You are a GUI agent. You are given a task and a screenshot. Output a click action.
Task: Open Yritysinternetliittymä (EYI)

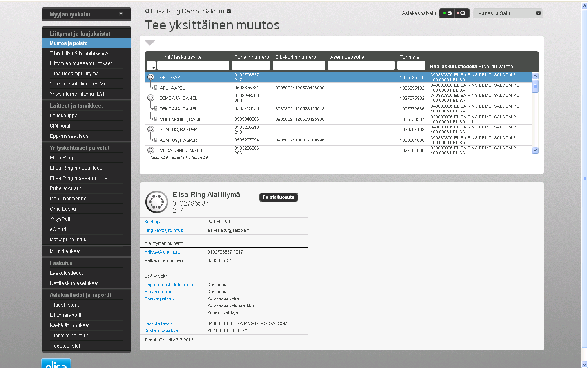tap(78, 94)
